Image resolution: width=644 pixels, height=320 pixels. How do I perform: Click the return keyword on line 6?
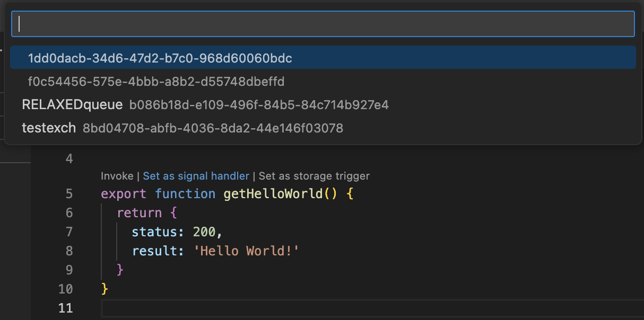coord(140,212)
